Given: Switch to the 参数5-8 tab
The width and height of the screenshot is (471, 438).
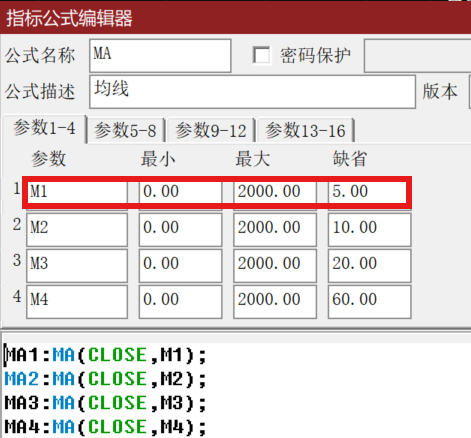Looking at the screenshot, I should [125, 130].
